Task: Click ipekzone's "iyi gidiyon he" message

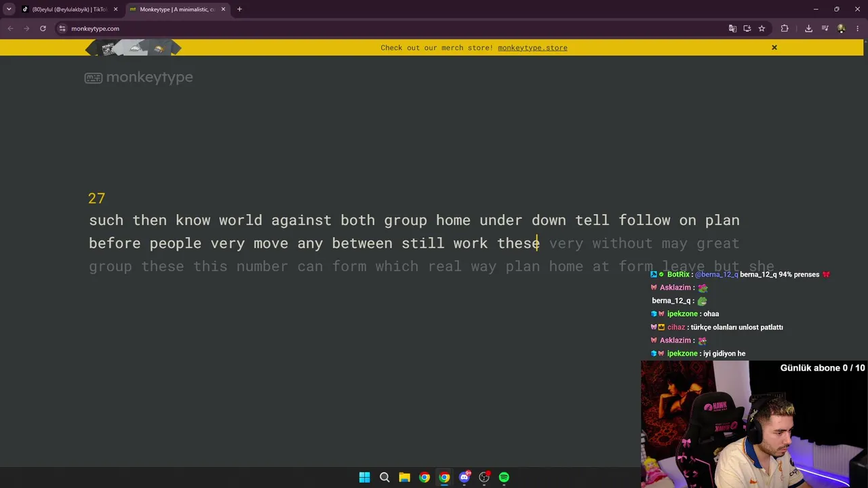Action: (698, 354)
